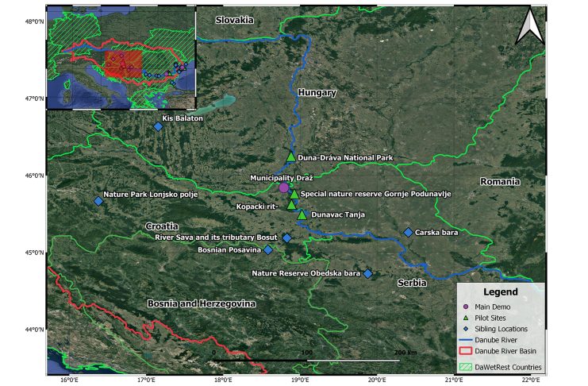This screenshot has height=386, width=588.
Task: Click the Legend title text
Action: click(500, 292)
